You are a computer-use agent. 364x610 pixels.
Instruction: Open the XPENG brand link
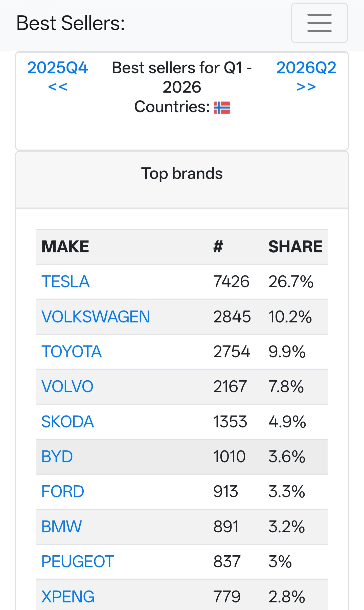(x=68, y=596)
